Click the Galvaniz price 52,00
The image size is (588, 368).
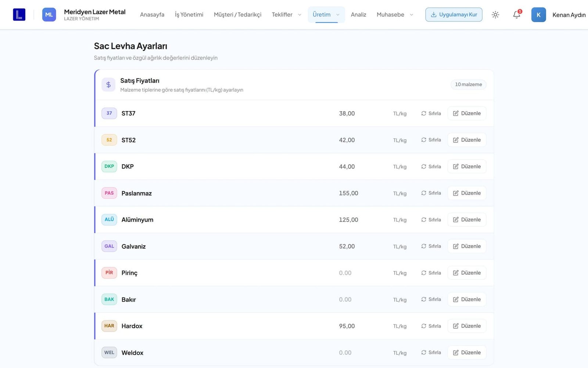[x=347, y=246]
